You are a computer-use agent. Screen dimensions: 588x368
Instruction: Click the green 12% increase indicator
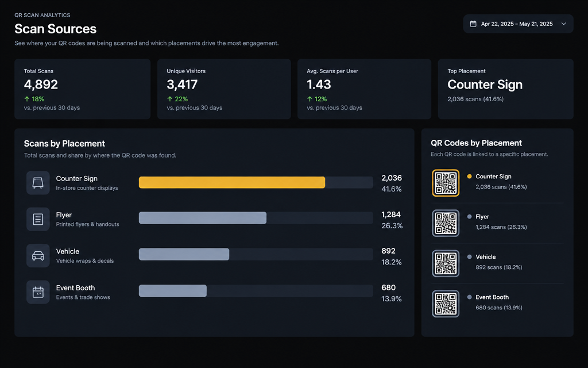(x=317, y=99)
